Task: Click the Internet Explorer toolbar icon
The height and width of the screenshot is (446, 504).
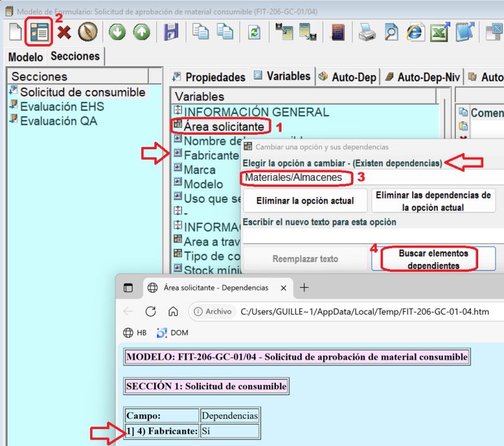Action: [x=414, y=33]
